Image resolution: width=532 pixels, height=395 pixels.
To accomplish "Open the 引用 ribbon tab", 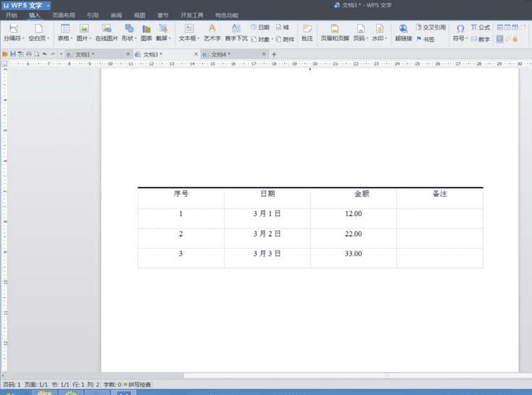I will coord(93,15).
